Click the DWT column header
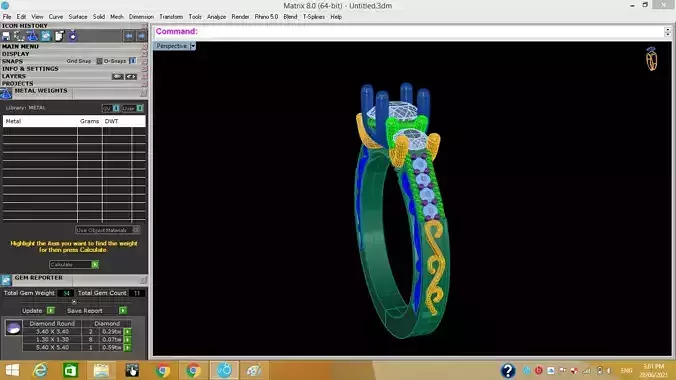The height and width of the screenshot is (380, 676). [x=111, y=121]
